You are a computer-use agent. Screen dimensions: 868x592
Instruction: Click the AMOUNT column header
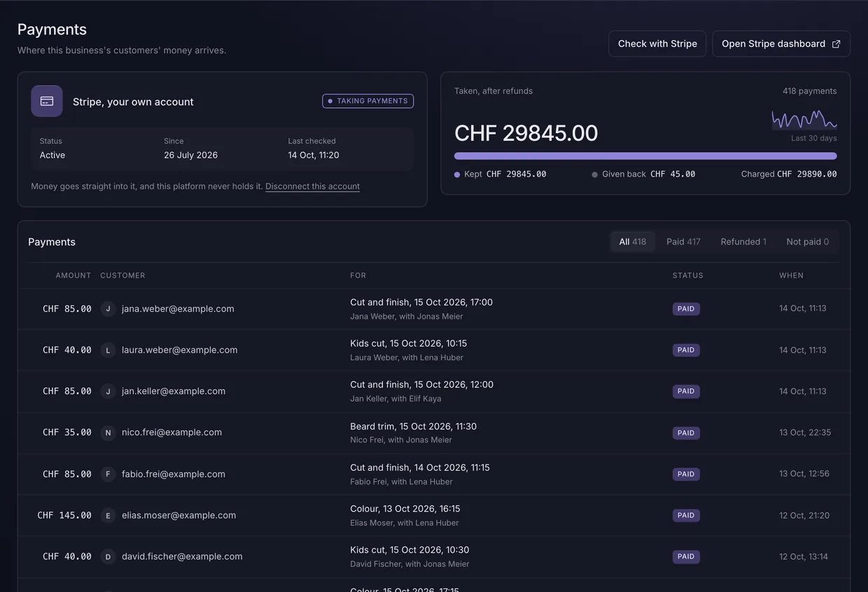pos(73,275)
